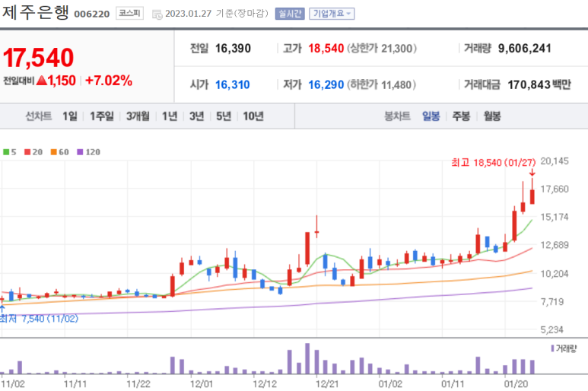Click the stock code 006220
The width and height of the screenshot is (588, 391).
point(92,14)
